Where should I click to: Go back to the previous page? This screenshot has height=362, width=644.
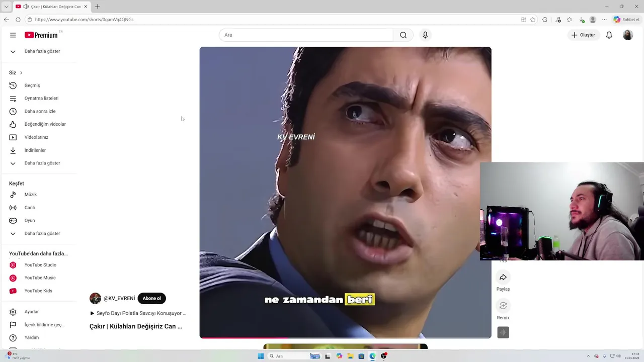pos(6,20)
